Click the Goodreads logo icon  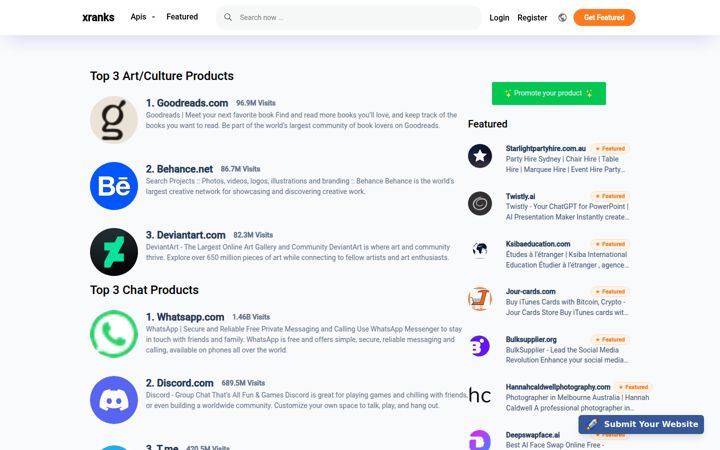coord(114,120)
